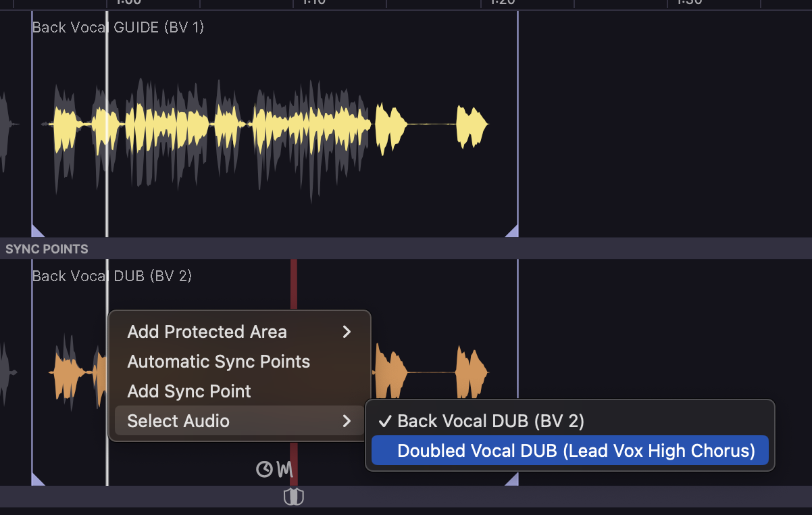
Task: Click the pitch squiggle icon beside the clock
Action: (284, 469)
